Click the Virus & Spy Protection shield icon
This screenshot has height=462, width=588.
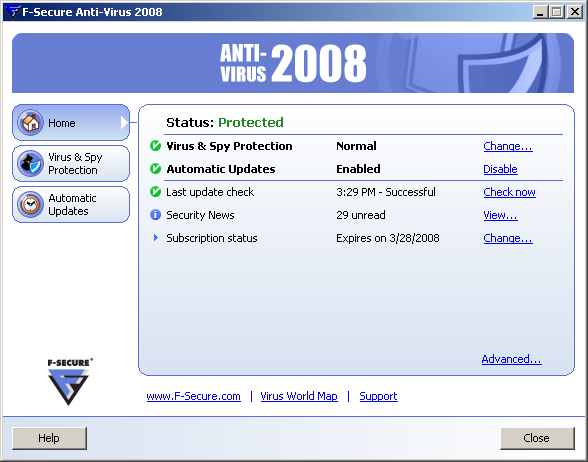click(x=30, y=164)
